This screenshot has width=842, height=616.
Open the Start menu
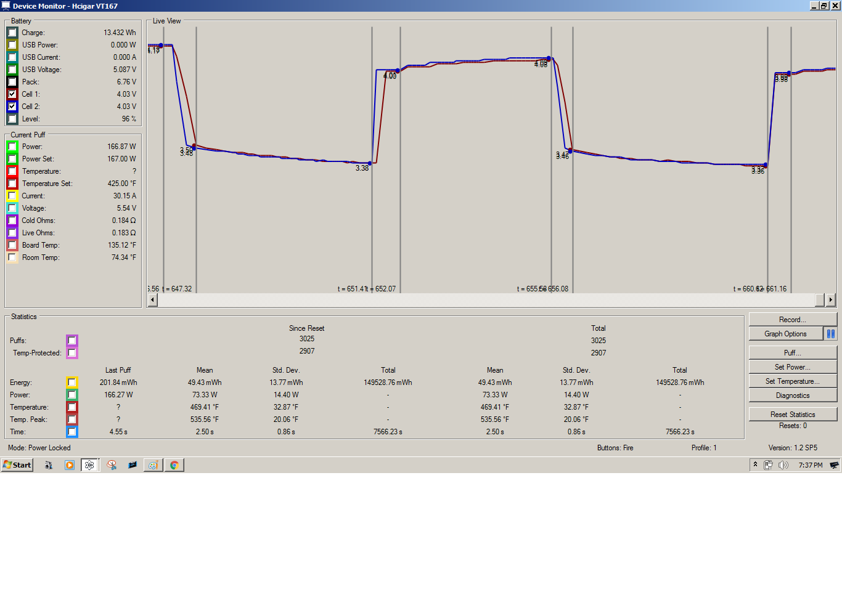[17, 465]
